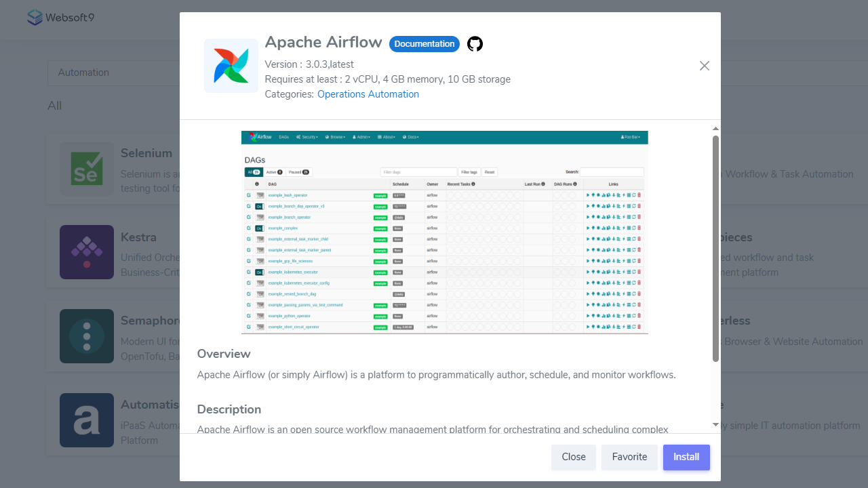868x488 pixels.
Task: Close the dialog with the X icon
Action: coord(705,66)
